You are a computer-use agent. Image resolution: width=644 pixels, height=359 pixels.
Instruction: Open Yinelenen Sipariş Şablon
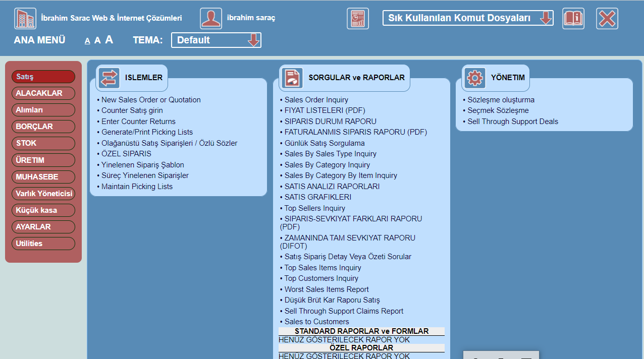click(143, 165)
